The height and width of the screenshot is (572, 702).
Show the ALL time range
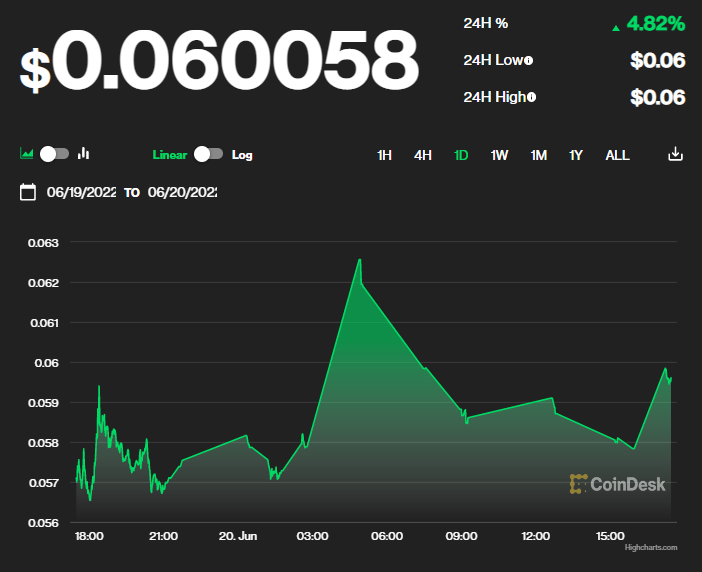[617, 155]
